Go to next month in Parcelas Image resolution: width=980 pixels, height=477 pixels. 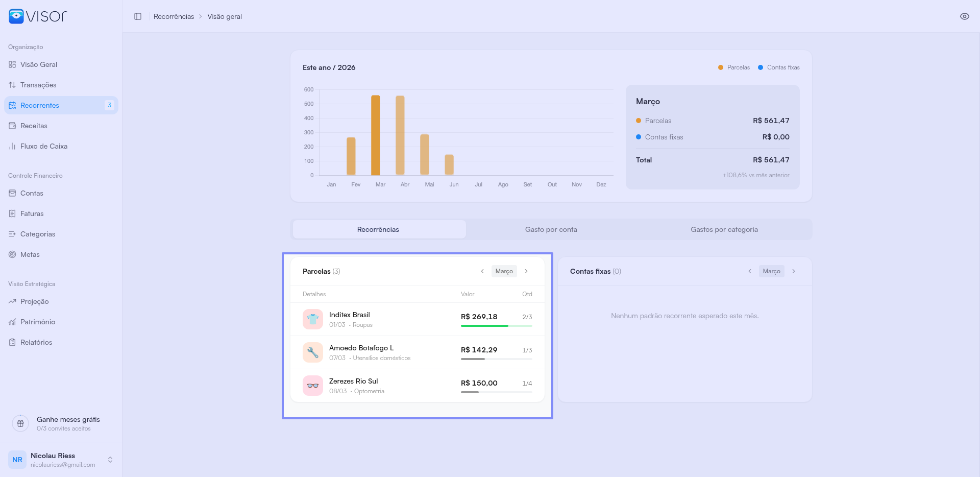[526, 271]
